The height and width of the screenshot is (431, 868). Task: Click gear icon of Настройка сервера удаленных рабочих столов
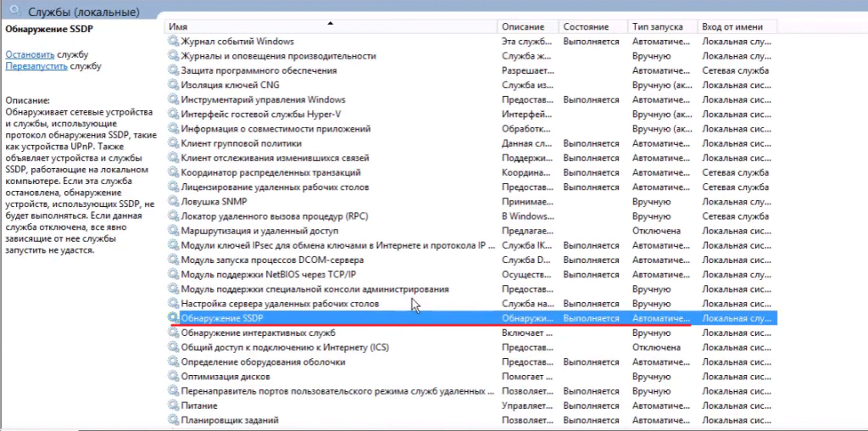coord(173,304)
